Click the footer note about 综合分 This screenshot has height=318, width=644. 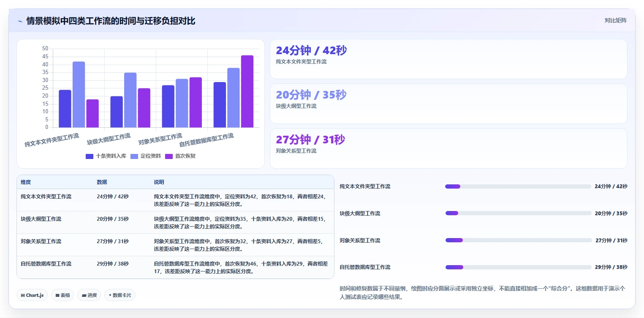pyautogui.click(x=482, y=293)
